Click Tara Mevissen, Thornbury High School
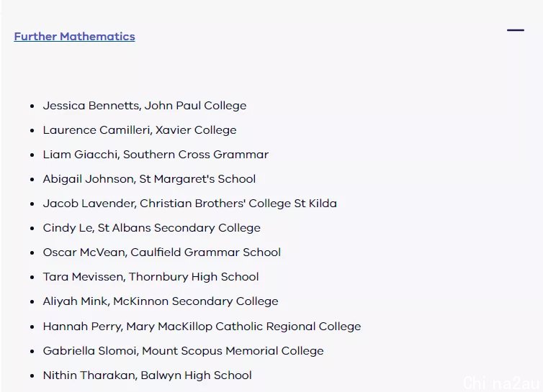543x392 pixels. coord(151,277)
